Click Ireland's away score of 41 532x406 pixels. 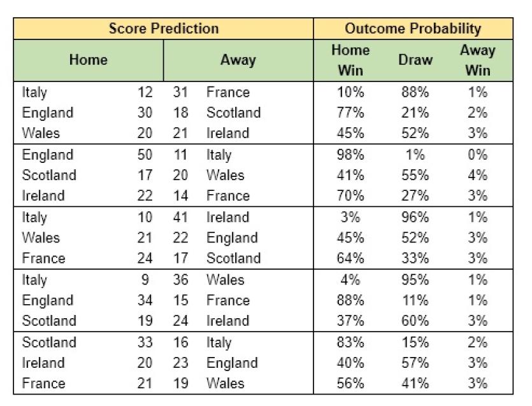tap(180, 217)
